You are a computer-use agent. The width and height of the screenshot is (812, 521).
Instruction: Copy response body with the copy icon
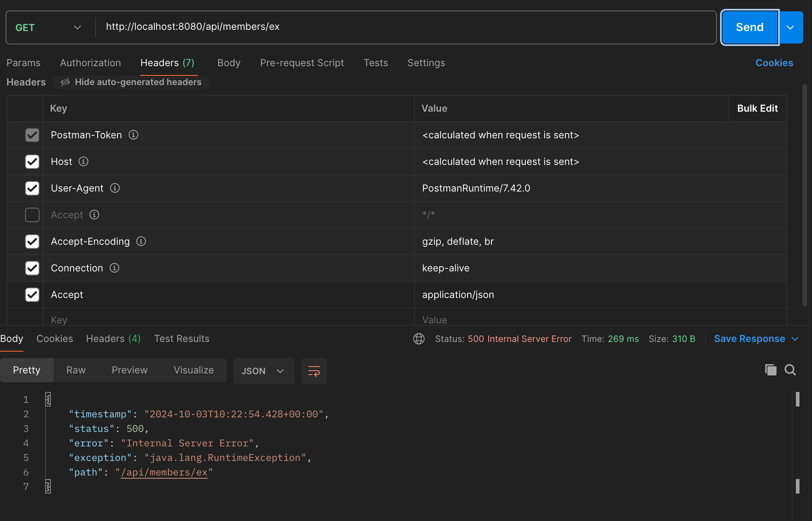coord(770,370)
